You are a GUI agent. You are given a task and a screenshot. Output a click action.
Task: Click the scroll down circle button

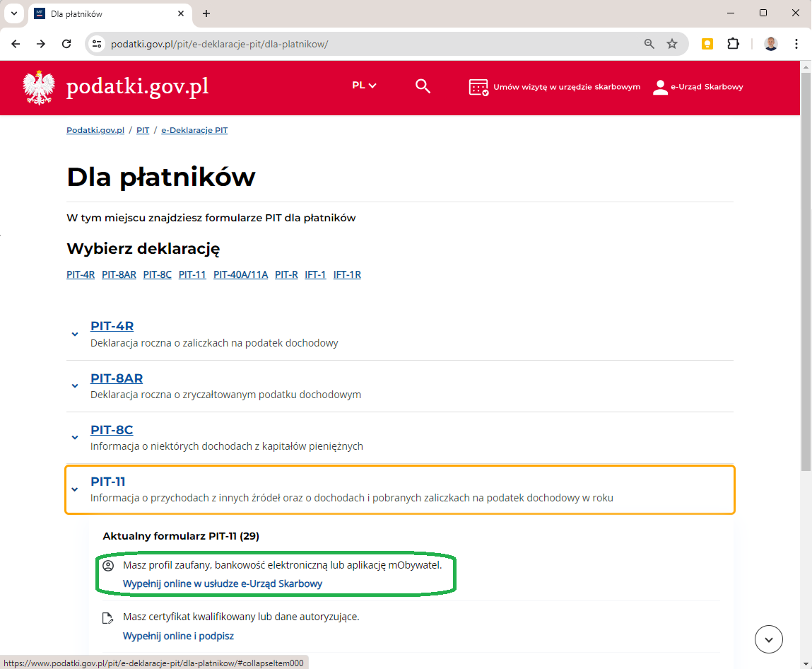click(x=769, y=639)
